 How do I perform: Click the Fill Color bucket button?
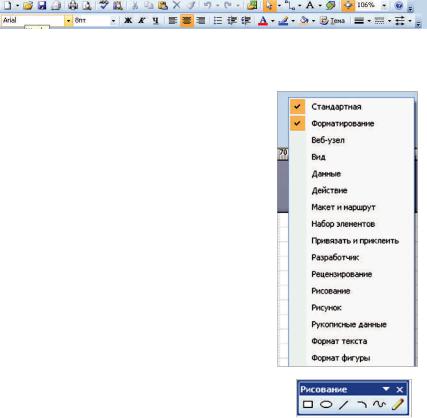pos(304,21)
